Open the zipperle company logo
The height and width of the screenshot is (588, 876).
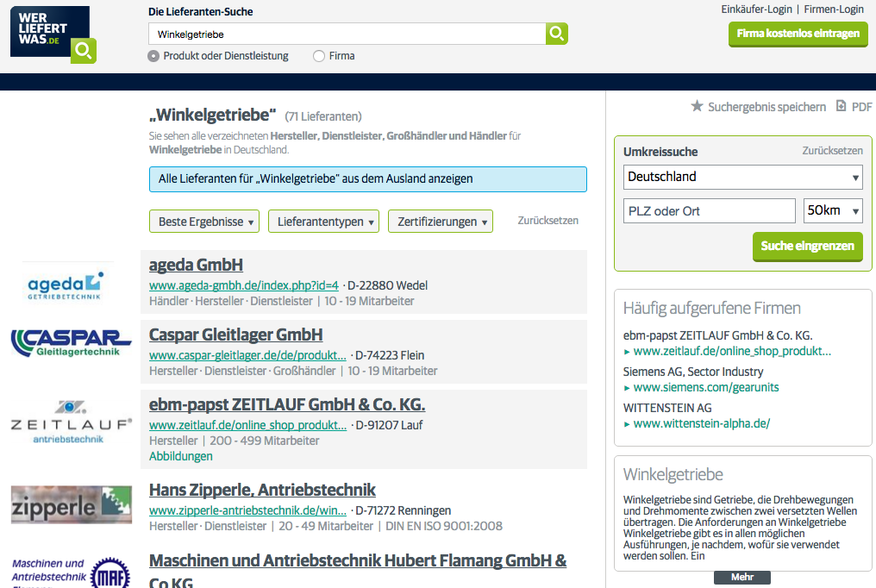pos(72,504)
